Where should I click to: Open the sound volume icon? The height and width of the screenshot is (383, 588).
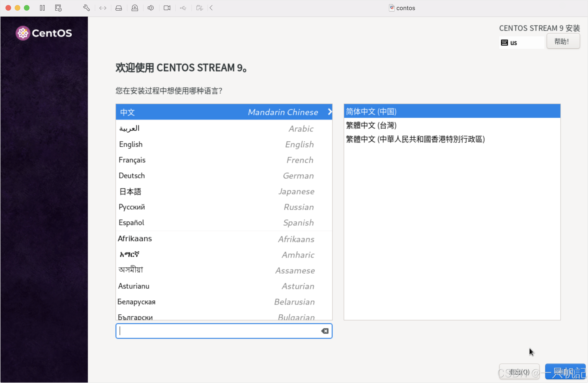click(x=150, y=8)
